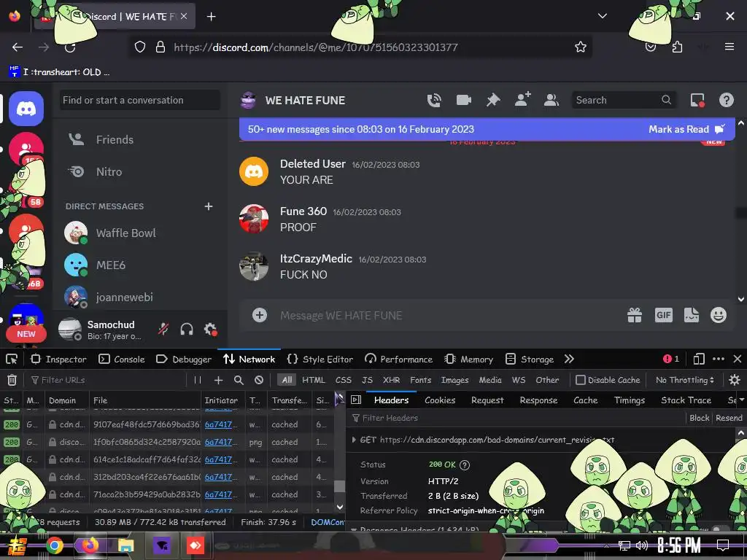Show Firefox tracking protection shield
The width and height of the screenshot is (747, 560).
pyautogui.click(x=139, y=47)
